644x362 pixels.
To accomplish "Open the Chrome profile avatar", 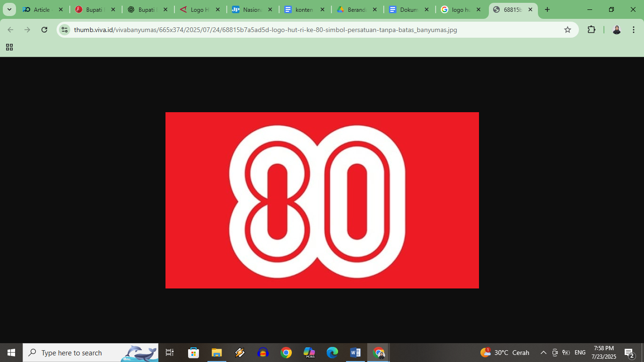I will 617,30.
